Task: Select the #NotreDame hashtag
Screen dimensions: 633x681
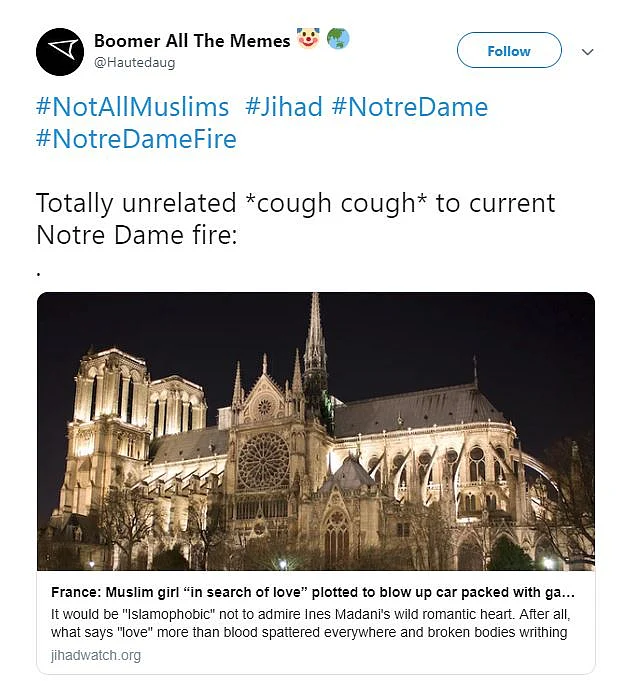Action: click(410, 107)
